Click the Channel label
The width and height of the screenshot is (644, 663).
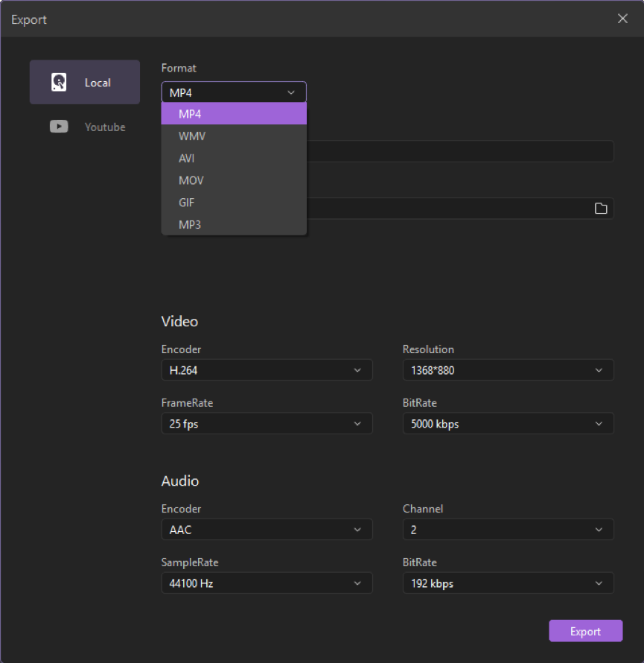click(x=423, y=509)
